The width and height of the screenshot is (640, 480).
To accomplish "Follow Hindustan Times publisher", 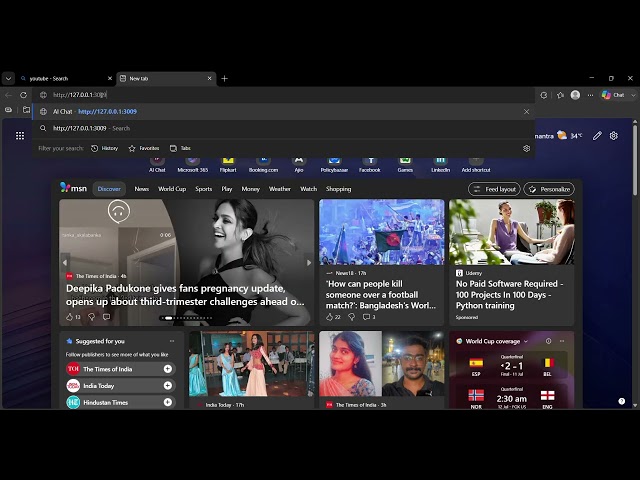I will pos(168,402).
